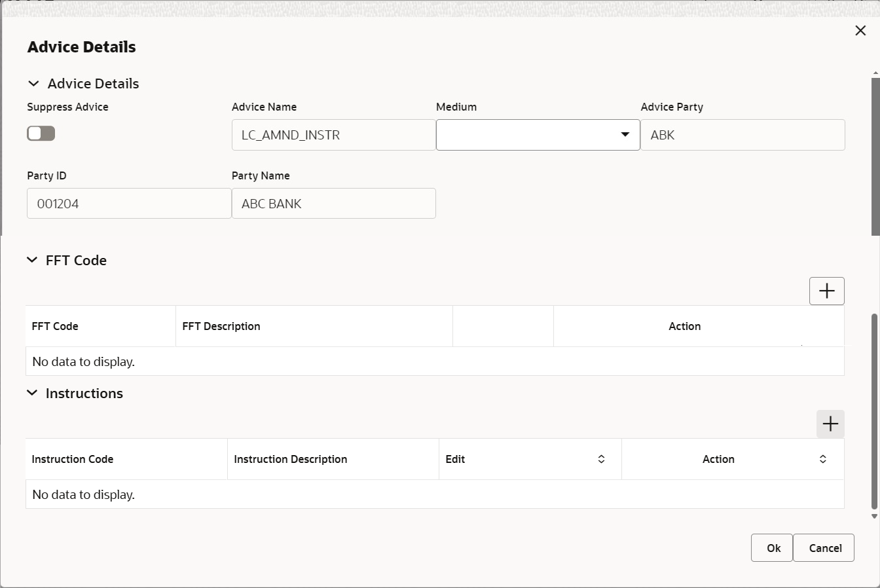The height and width of the screenshot is (588, 880).
Task: Click the FFT table Action column header
Action: click(699, 326)
